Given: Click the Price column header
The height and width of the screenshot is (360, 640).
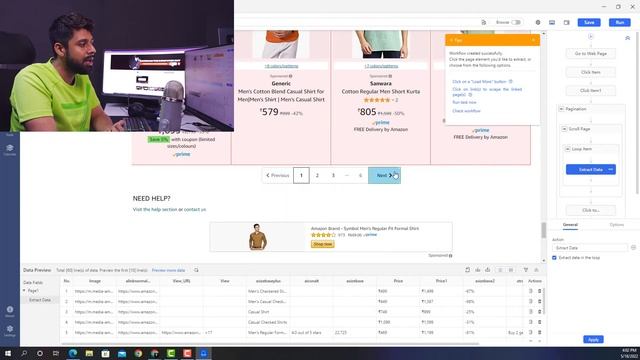Looking at the screenshot, I should pos(398,281).
